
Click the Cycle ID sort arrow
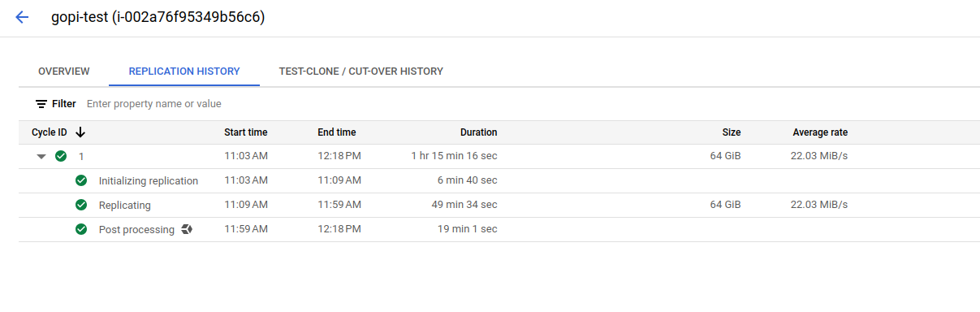click(80, 132)
